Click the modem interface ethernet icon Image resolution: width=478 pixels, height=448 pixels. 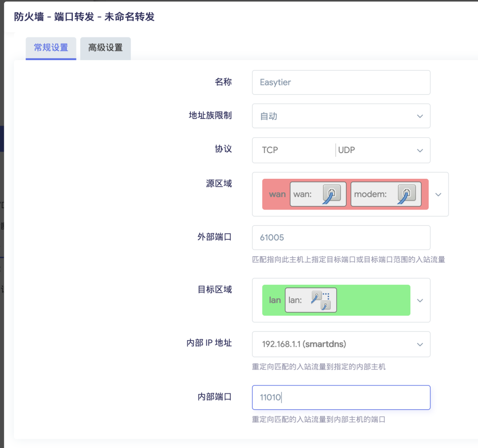pyautogui.click(x=406, y=194)
